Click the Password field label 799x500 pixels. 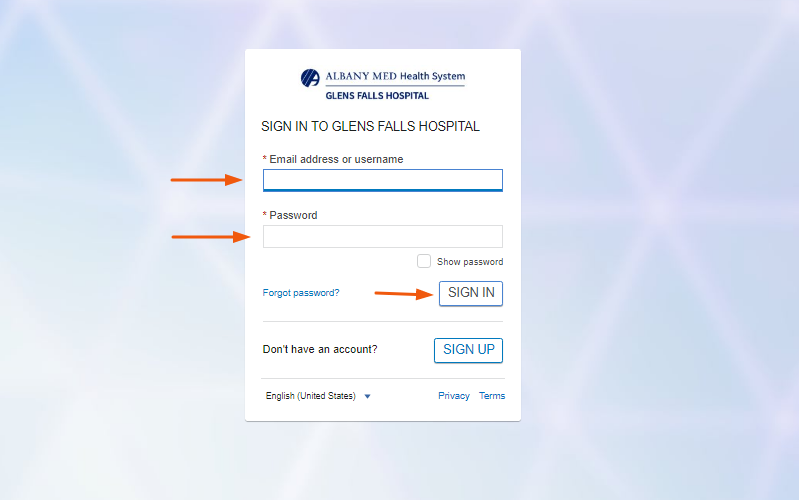tap(292, 215)
